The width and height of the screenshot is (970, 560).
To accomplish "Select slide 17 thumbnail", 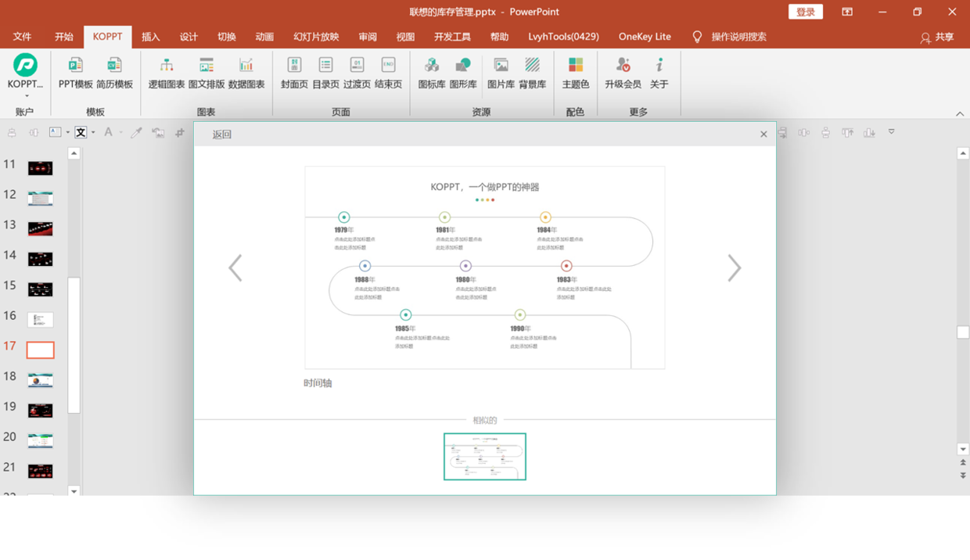I will [x=41, y=350].
